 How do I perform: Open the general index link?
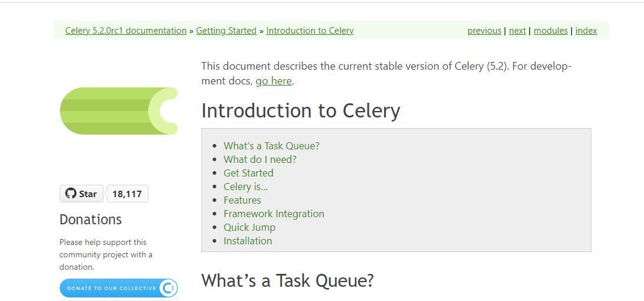coord(586,31)
